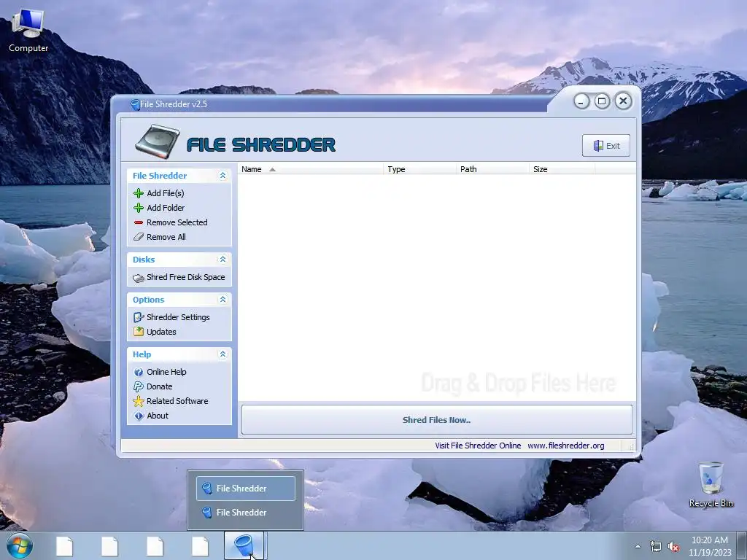Click the Shred Files Now.. button

436,420
